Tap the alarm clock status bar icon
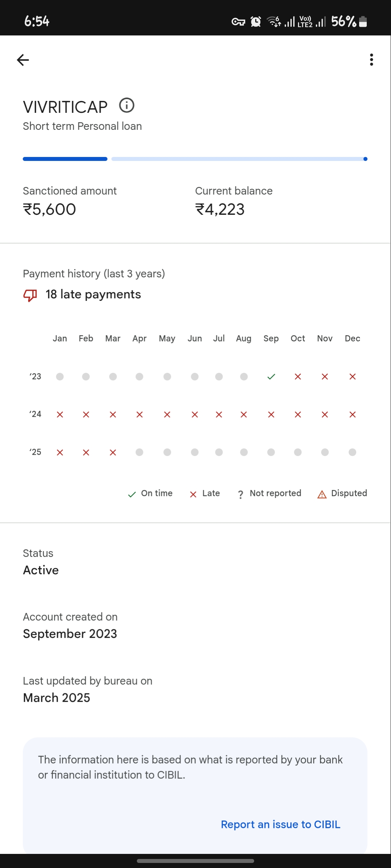 click(256, 22)
